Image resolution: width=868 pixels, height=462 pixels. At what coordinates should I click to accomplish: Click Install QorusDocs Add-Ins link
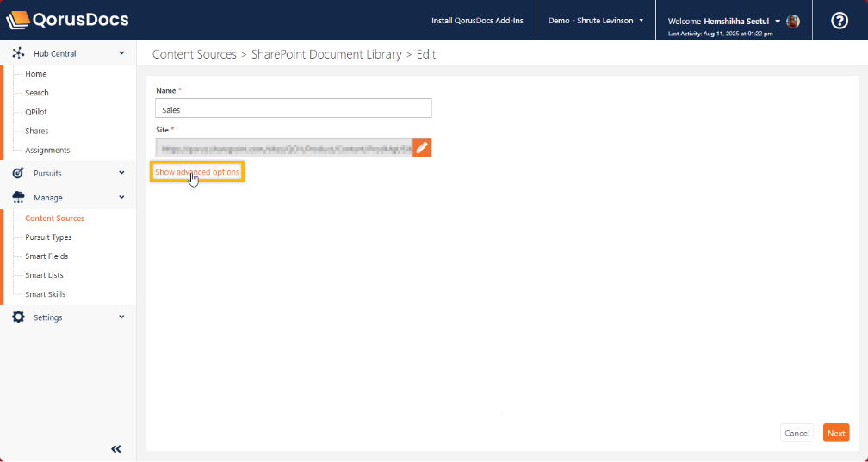[x=477, y=21]
